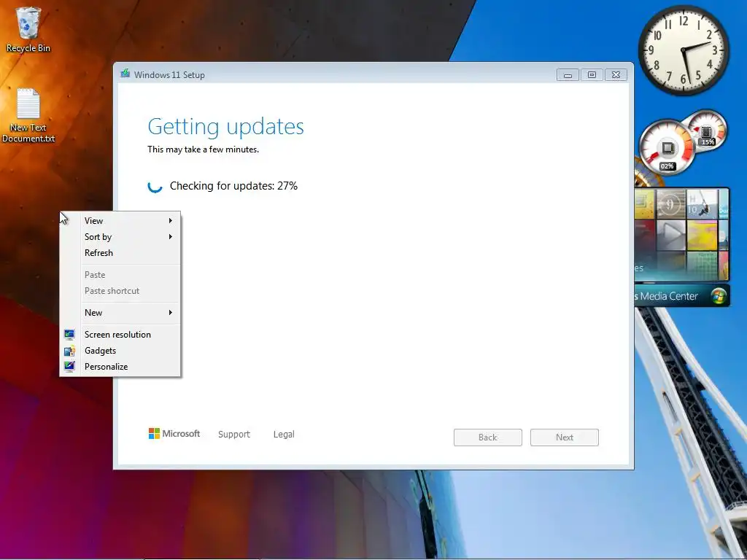Click the greyed Paste shortcut entry
Image resolution: width=747 pixels, height=560 pixels.
(120, 291)
